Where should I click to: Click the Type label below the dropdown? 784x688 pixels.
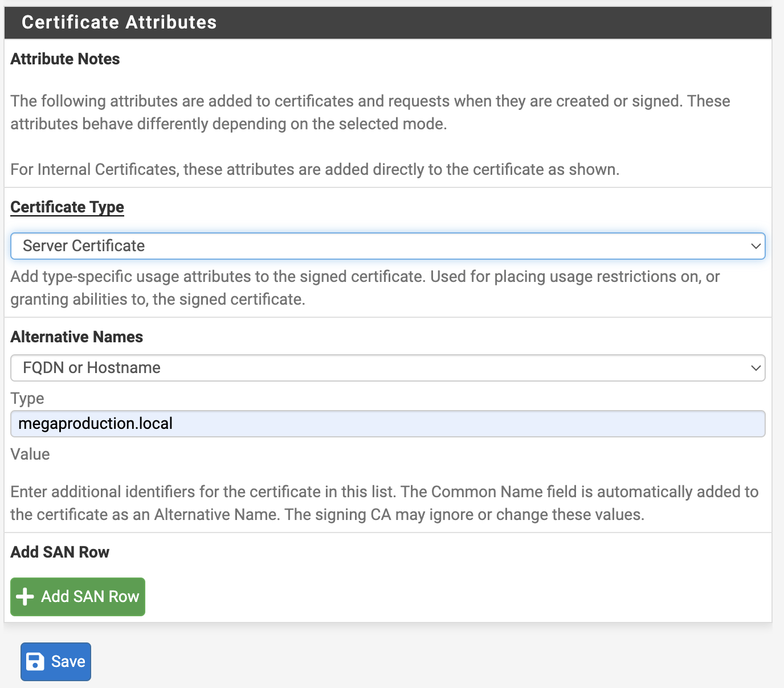(x=27, y=399)
